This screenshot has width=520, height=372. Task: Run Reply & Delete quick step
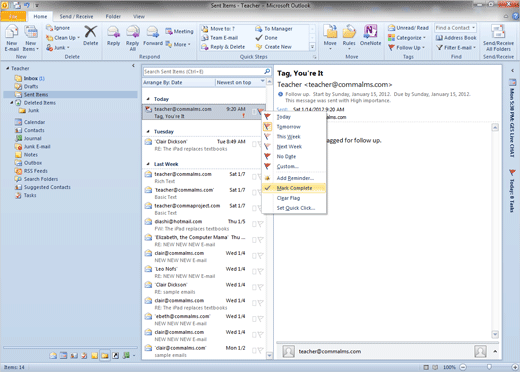223,47
